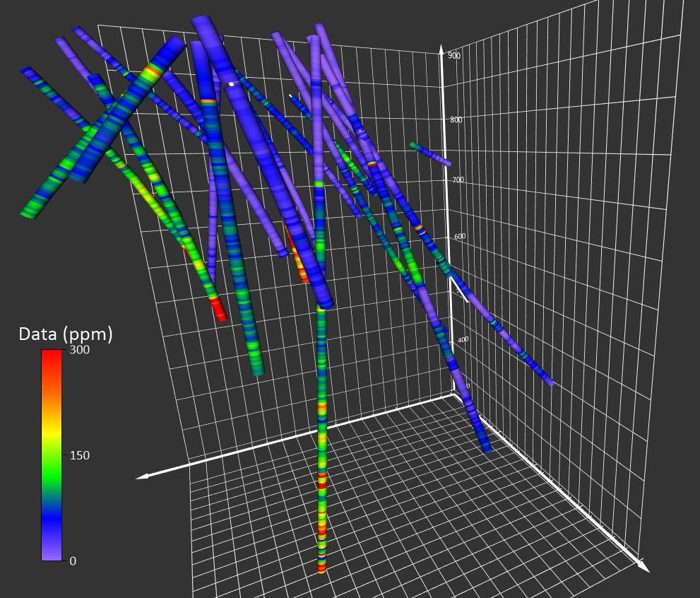
Task: Click the 0 label on color legend
Action: click(x=74, y=561)
